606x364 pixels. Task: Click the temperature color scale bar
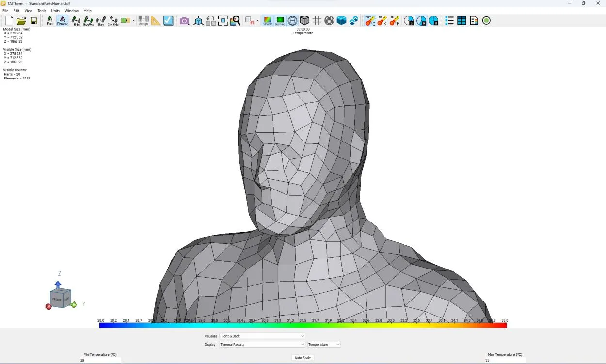click(x=303, y=325)
